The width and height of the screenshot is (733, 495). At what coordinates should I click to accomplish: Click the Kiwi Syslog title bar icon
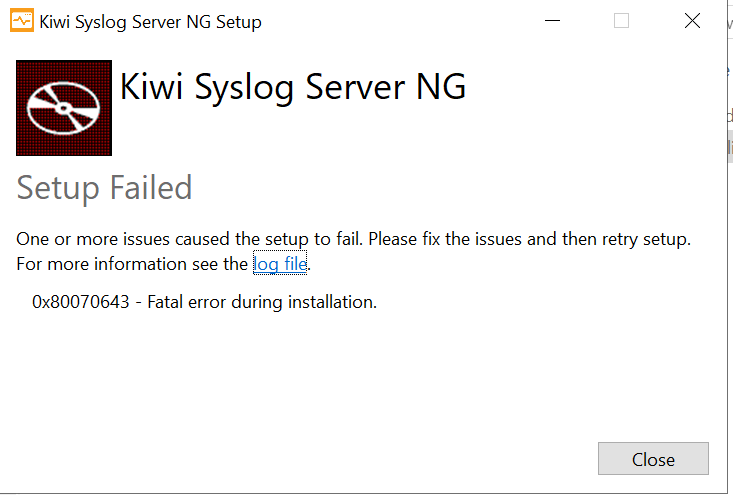click(x=20, y=21)
